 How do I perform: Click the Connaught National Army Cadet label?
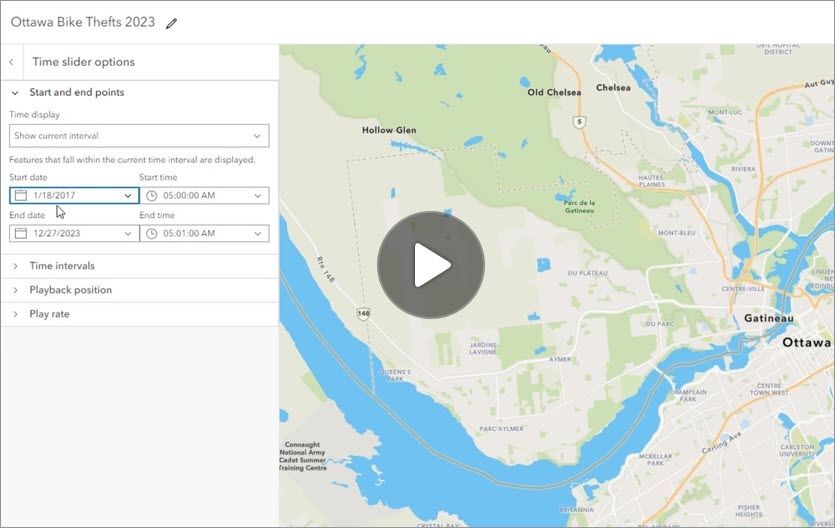point(302,456)
